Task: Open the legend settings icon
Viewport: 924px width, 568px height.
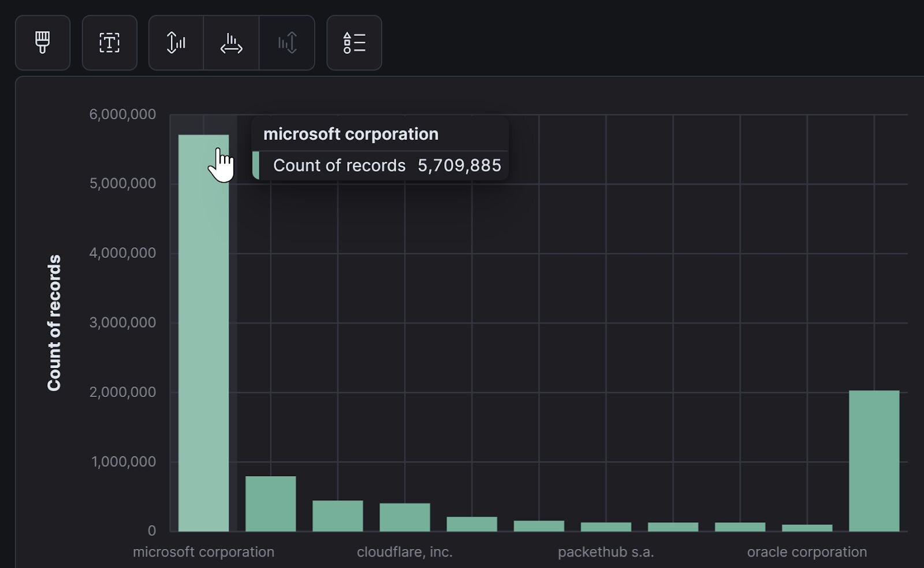Action: [x=354, y=43]
